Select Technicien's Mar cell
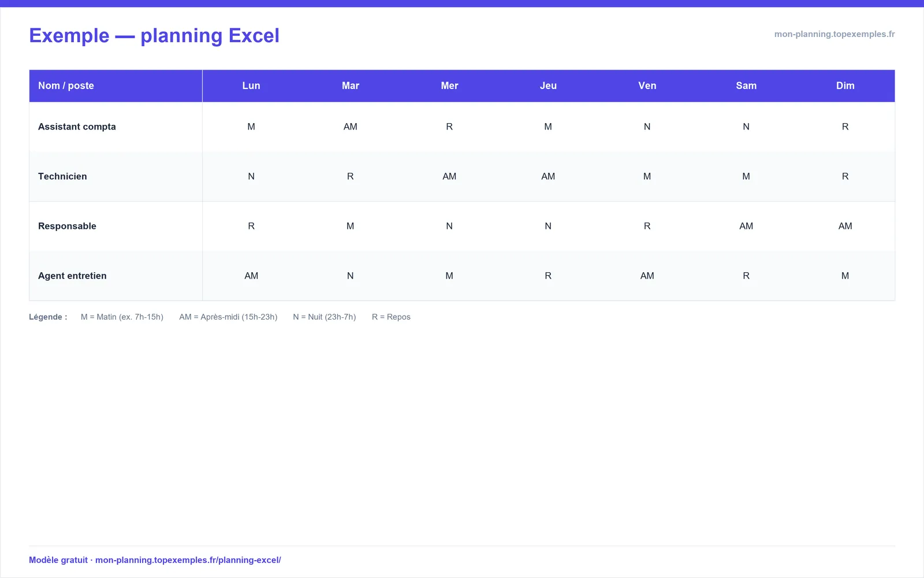 (x=351, y=176)
